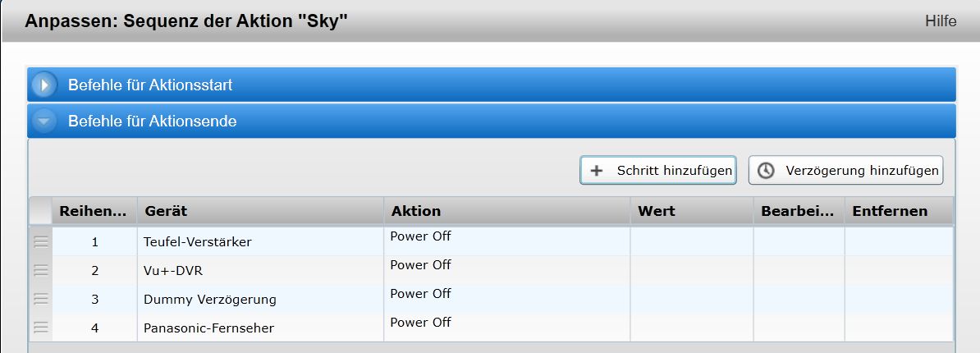This screenshot has width=980, height=353.
Task: Click the Entfernen column header
Action: [899, 211]
